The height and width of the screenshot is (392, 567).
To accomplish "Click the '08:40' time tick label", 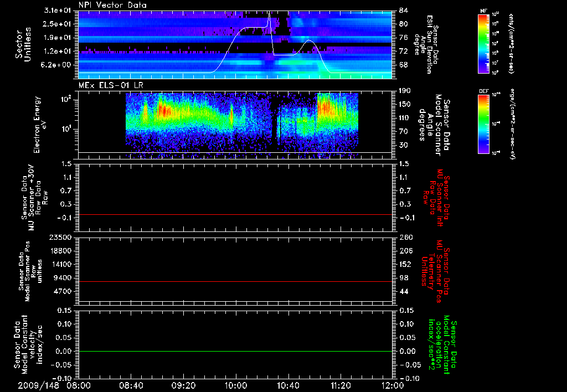I will (x=131, y=385).
